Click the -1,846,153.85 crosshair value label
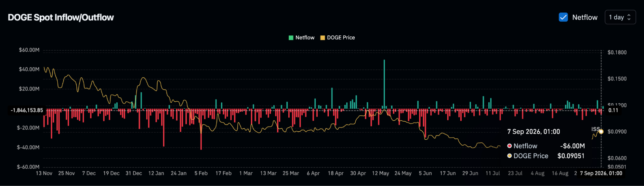The height and width of the screenshot is (186, 644). coord(27,110)
